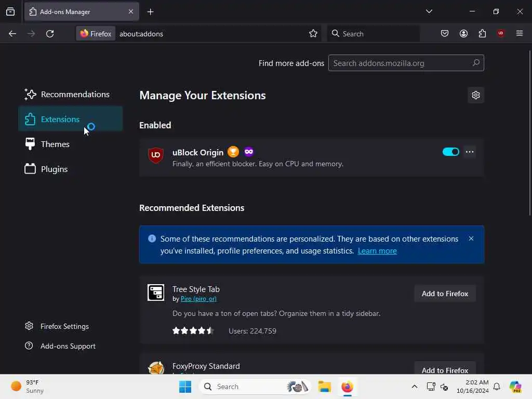This screenshot has height=399, width=532.
Task: Click the page vertical scrollbar
Action: [x=529, y=133]
